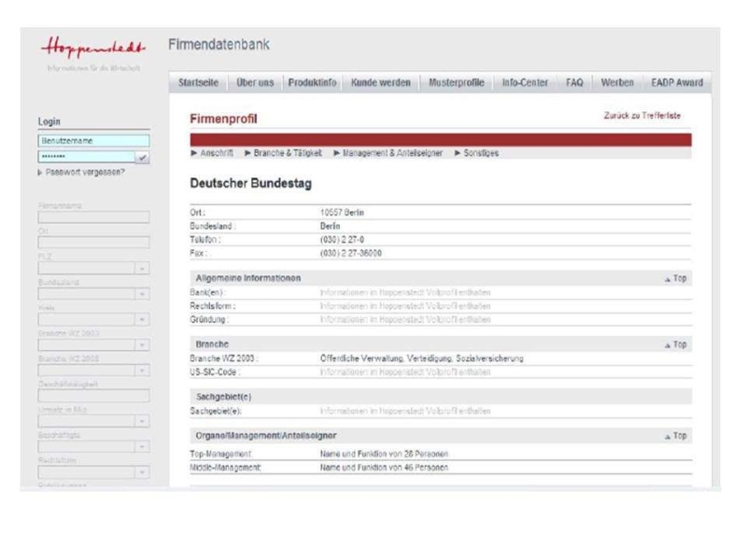Switch to the Produktinfo tab
747x560 pixels.
314,83
